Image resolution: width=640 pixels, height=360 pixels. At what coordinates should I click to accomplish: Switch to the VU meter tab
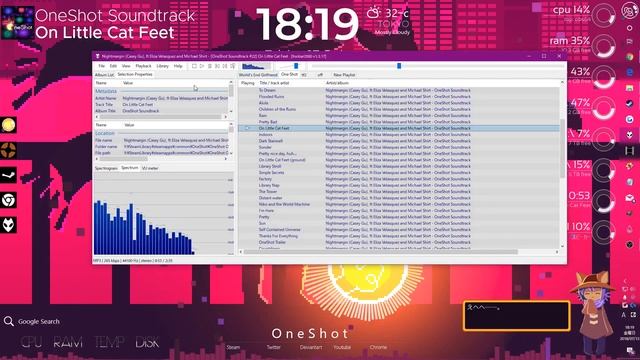point(150,168)
